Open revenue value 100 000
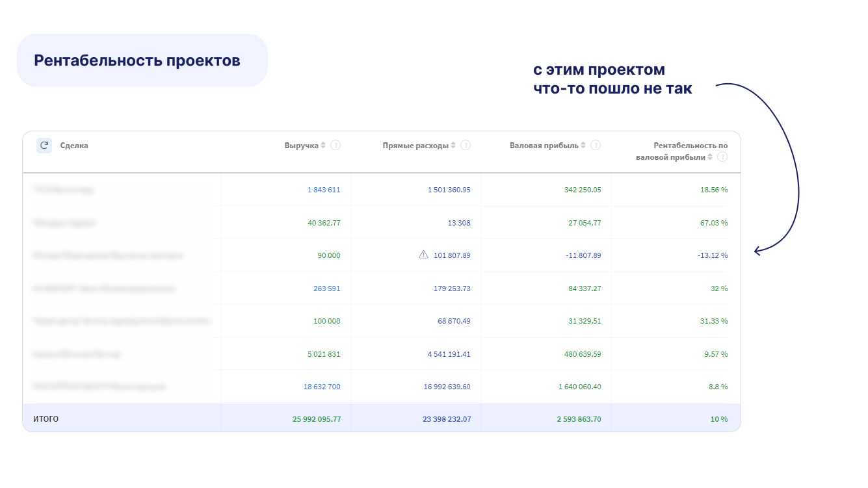The height and width of the screenshot is (488, 868). (326, 321)
